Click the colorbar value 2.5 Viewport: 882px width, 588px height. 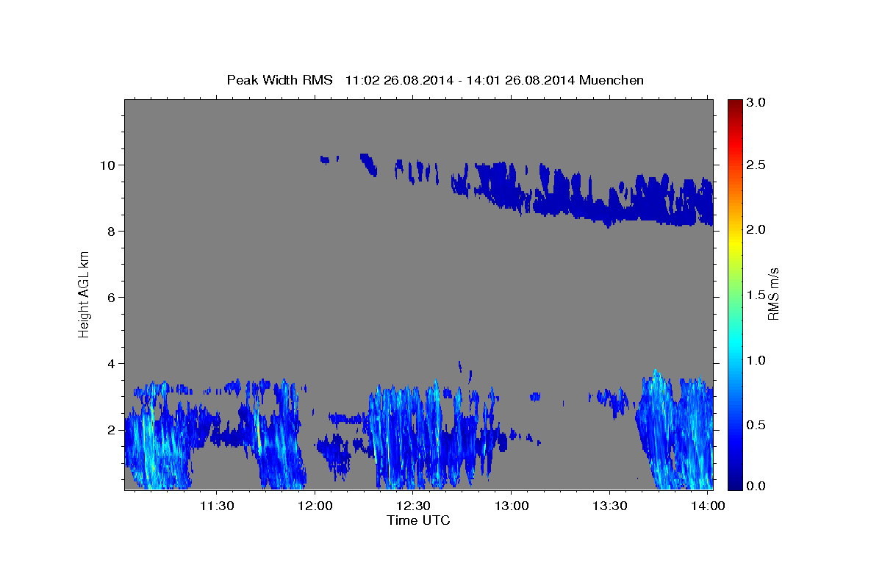point(758,165)
